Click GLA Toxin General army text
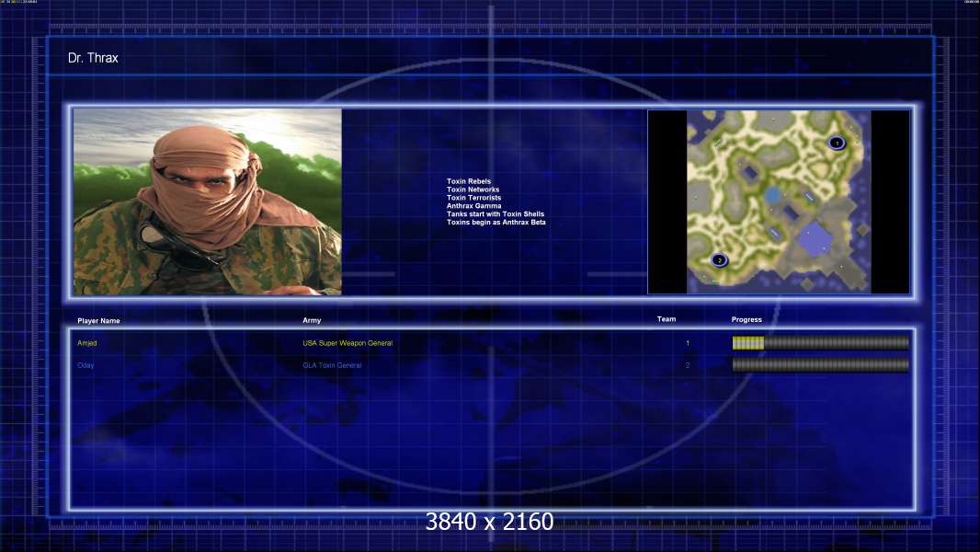The height and width of the screenshot is (552, 980). pyautogui.click(x=332, y=365)
